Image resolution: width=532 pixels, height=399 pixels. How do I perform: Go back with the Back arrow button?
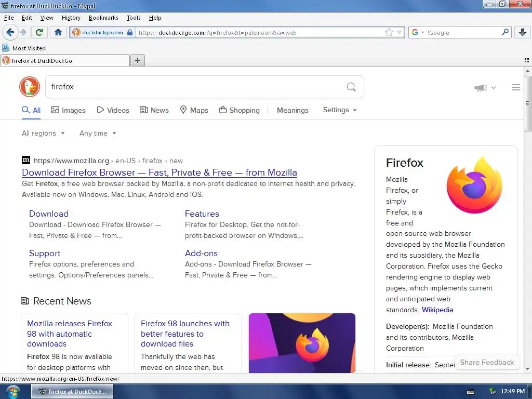10,32
